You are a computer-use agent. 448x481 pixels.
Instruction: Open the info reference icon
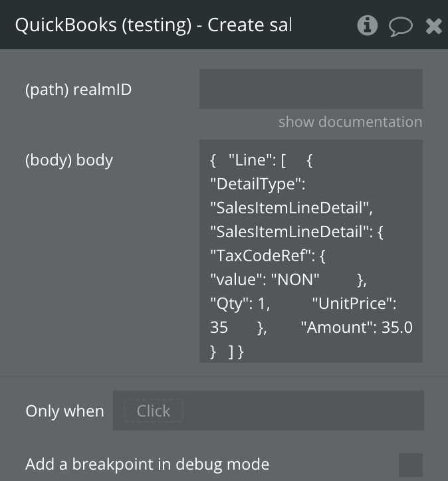coord(367,25)
